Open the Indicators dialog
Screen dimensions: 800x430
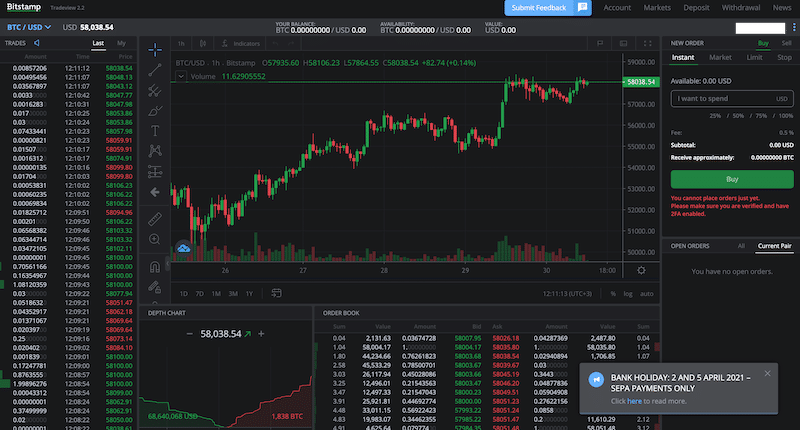[x=240, y=43]
